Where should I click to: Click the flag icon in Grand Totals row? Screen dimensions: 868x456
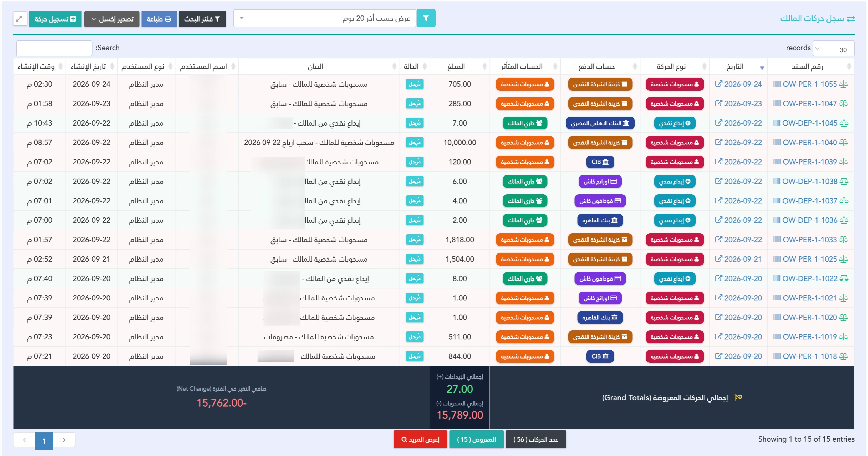click(x=738, y=397)
